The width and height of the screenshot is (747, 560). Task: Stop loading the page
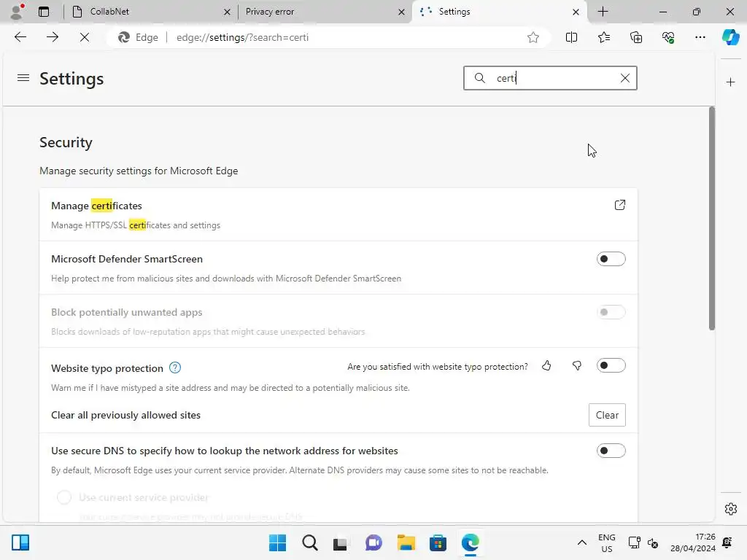tap(85, 37)
